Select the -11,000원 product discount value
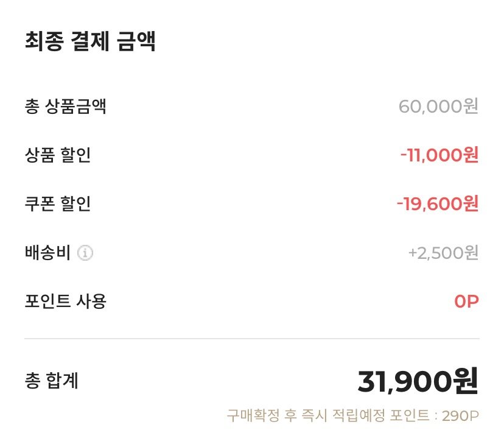This screenshot has width=504, height=441. (439, 155)
